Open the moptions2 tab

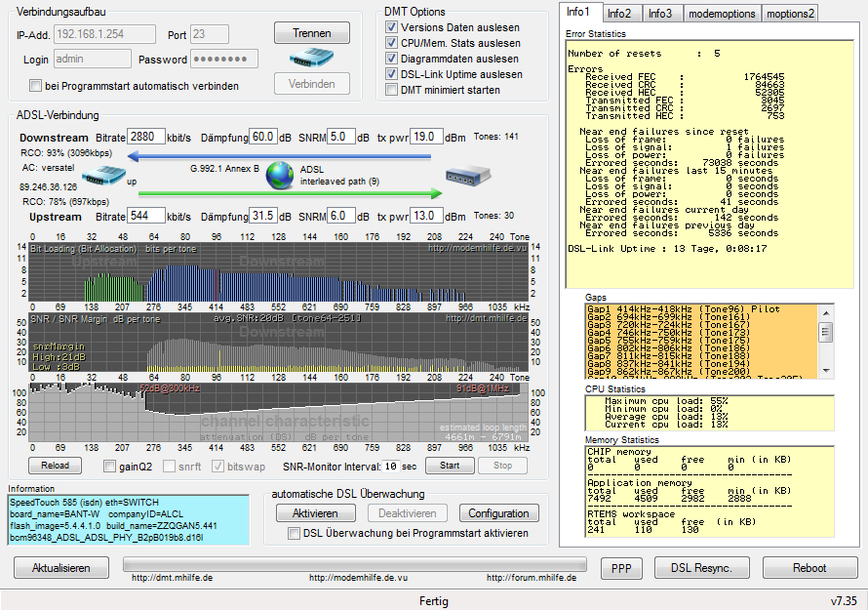pos(791,13)
